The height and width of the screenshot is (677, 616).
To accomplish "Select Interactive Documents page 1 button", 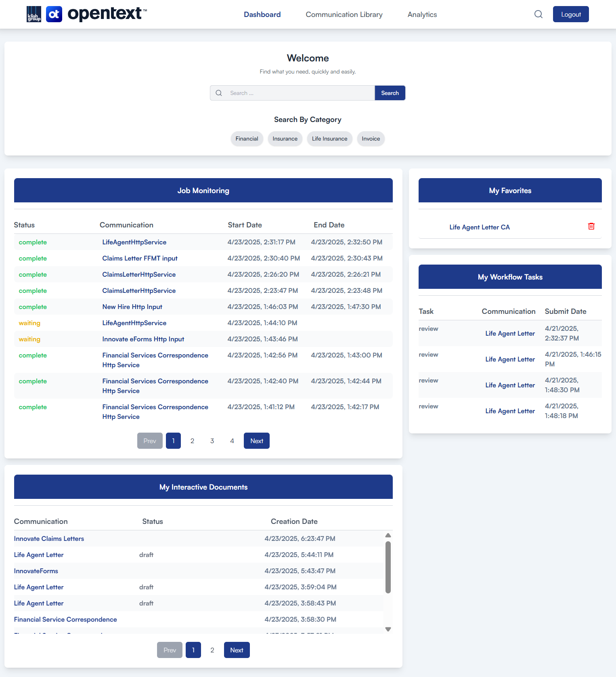I will pyautogui.click(x=193, y=650).
